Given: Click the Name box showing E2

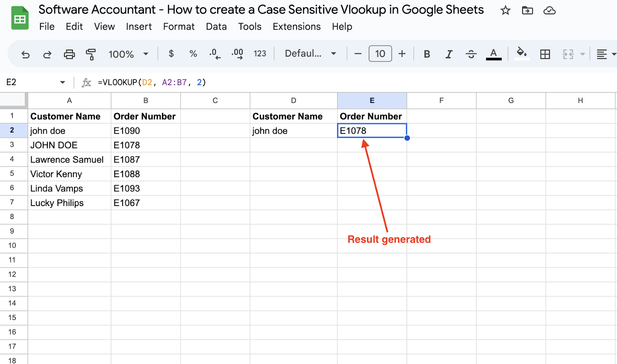Looking at the screenshot, I should coord(31,82).
